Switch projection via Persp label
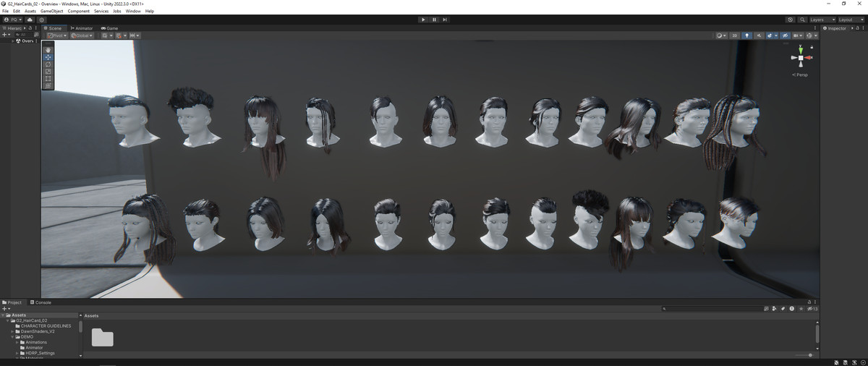 801,75
